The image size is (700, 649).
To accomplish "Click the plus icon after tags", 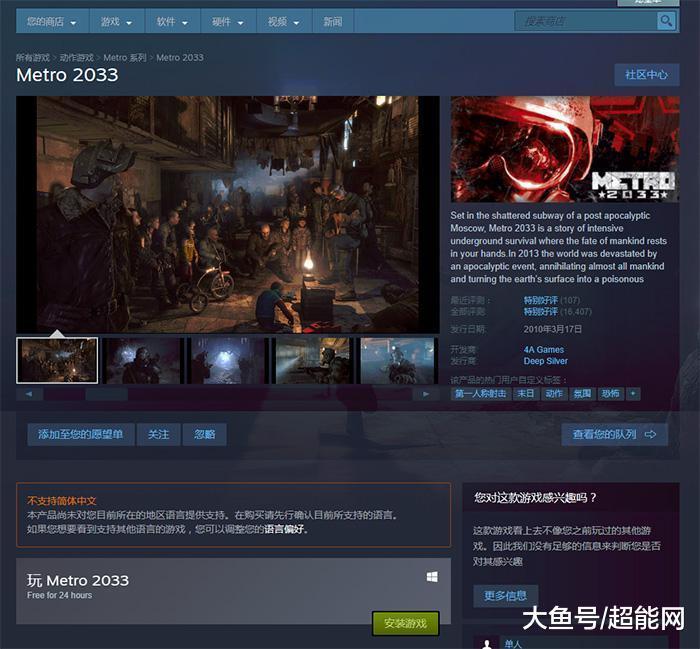I will tap(633, 393).
